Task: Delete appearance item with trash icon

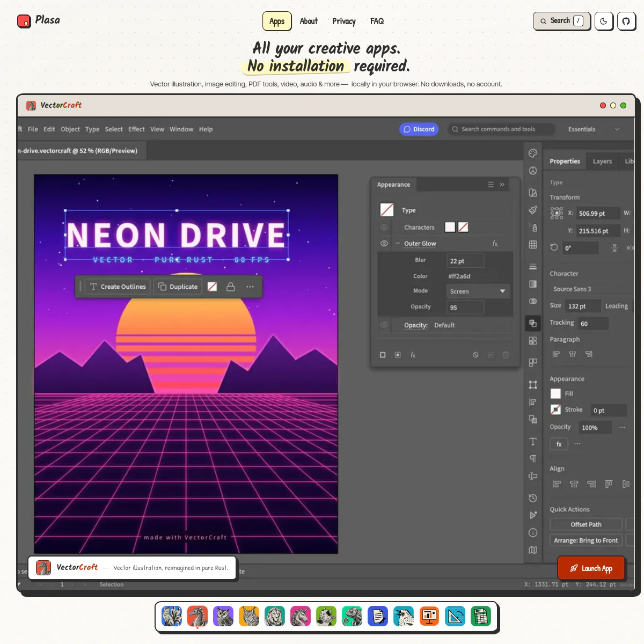Action: (x=506, y=355)
